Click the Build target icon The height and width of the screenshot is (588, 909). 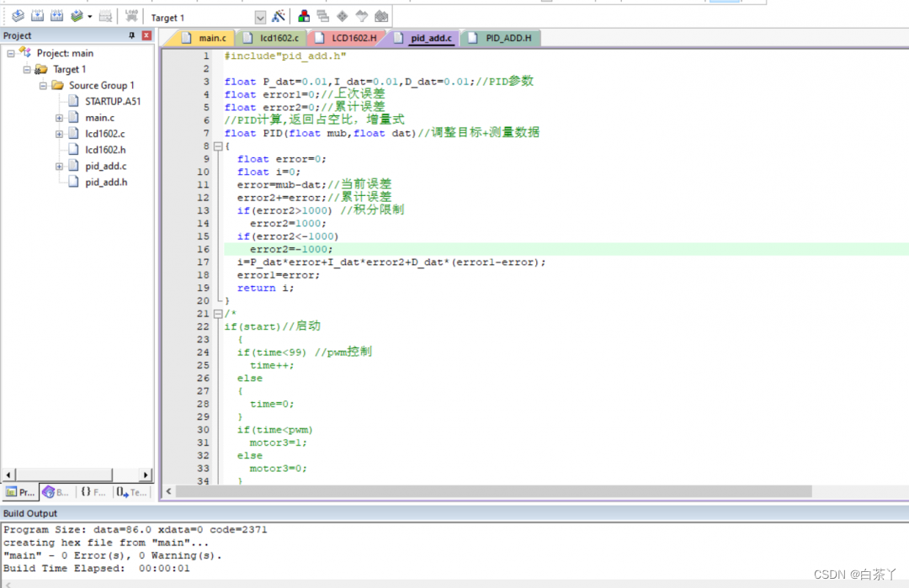37,16
